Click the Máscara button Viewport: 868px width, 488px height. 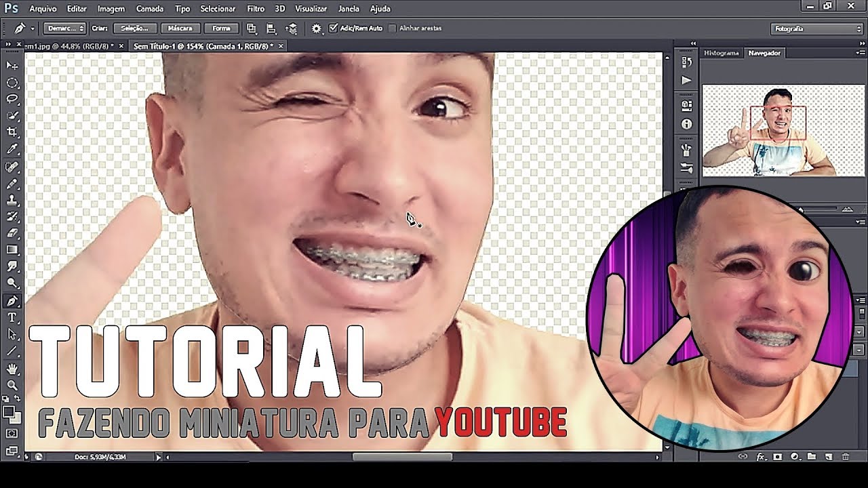[x=180, y=28]
